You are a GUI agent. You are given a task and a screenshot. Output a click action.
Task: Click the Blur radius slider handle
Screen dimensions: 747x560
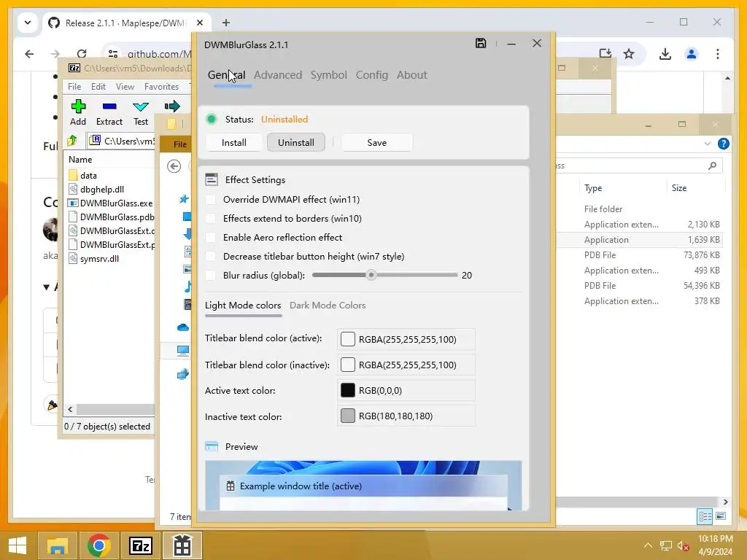[371, 275]
